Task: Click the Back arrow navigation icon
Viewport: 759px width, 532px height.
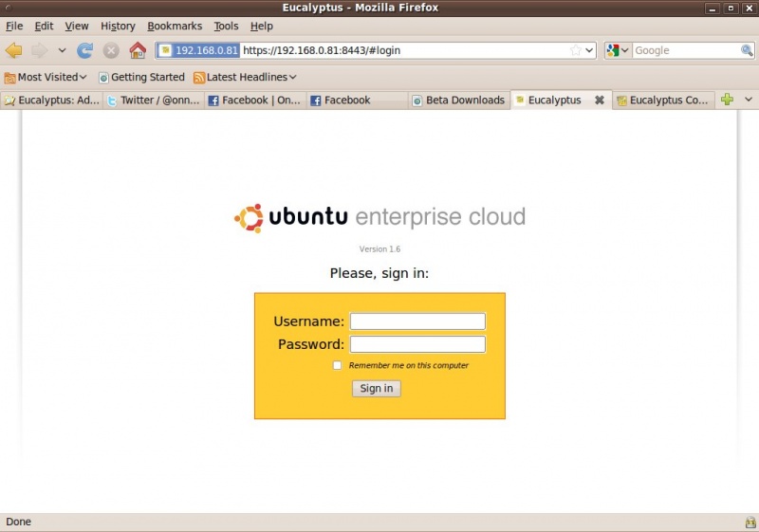Action: click(14, 50)
